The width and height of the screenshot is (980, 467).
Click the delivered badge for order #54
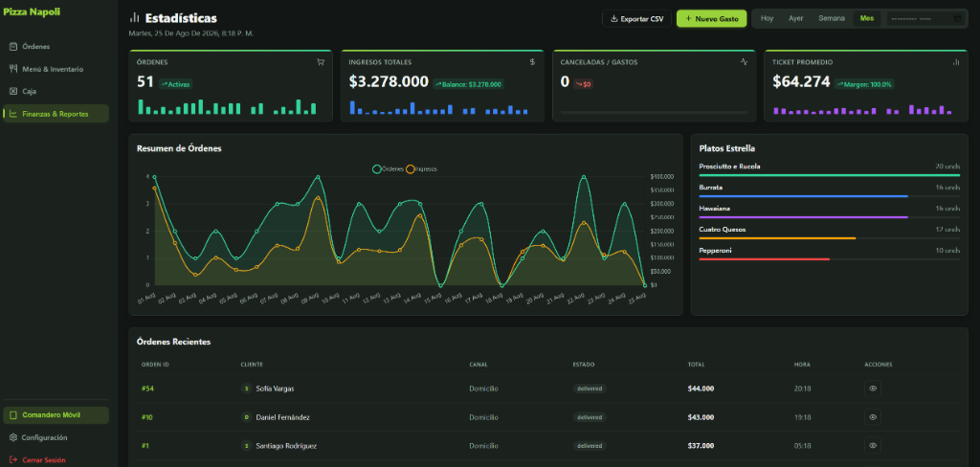590,389
